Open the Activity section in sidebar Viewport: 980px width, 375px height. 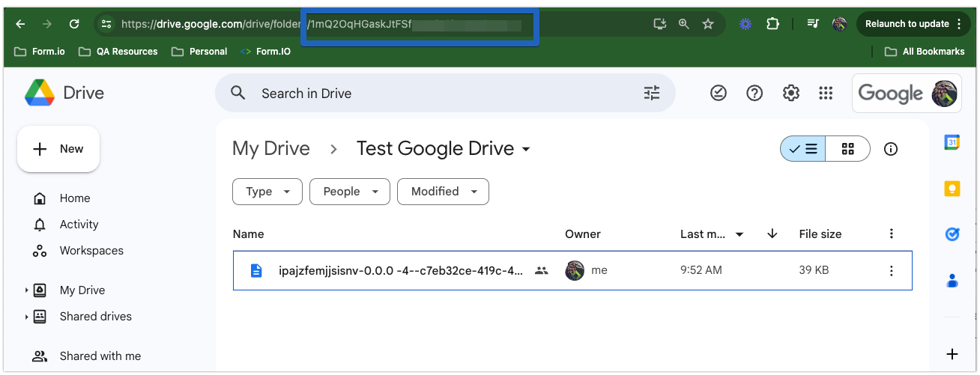79,225
